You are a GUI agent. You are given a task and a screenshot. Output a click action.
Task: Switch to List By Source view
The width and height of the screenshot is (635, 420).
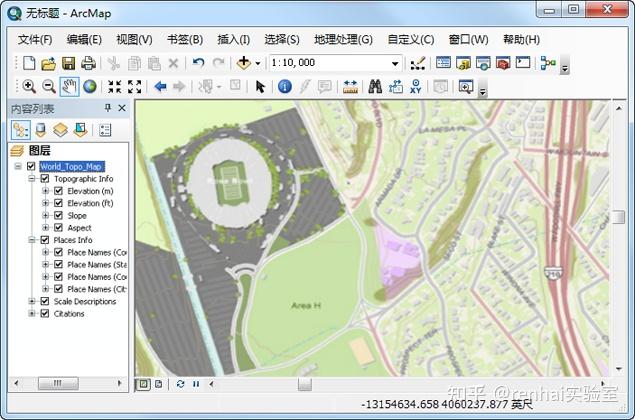pyautogui.click(x=40, y=130)
